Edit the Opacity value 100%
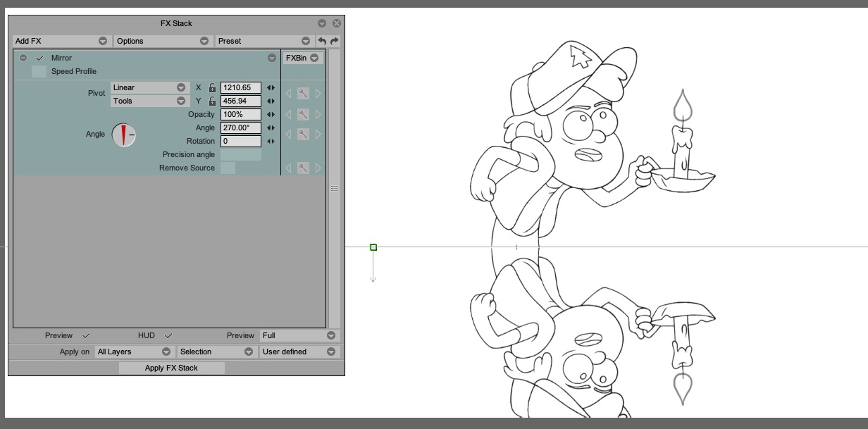Viewport: 868px width, 429px height. pos(241,114)
